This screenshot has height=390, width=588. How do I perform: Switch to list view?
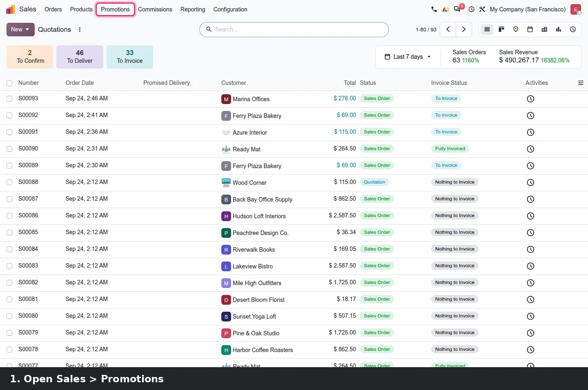pos(487,29)
